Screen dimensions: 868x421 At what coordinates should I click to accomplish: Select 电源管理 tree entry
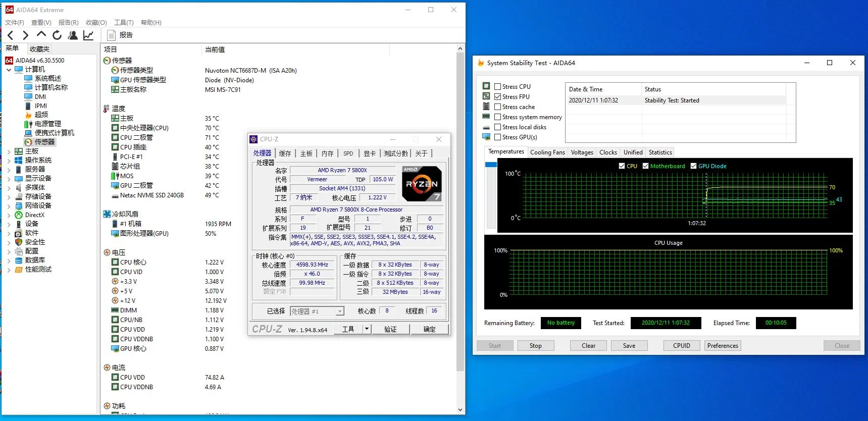[47, 124]
